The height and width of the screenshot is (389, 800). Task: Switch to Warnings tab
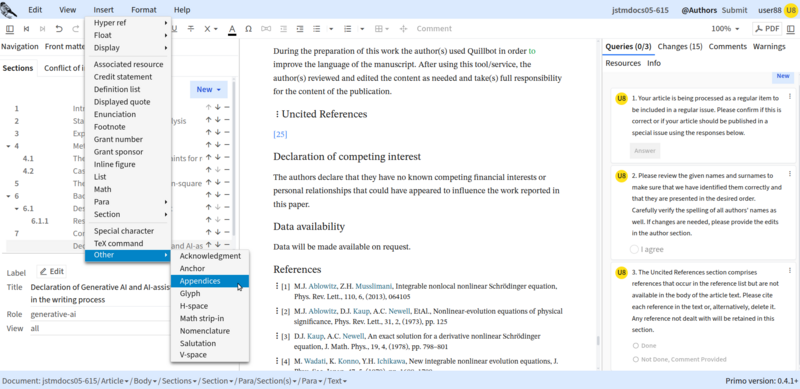769,46
